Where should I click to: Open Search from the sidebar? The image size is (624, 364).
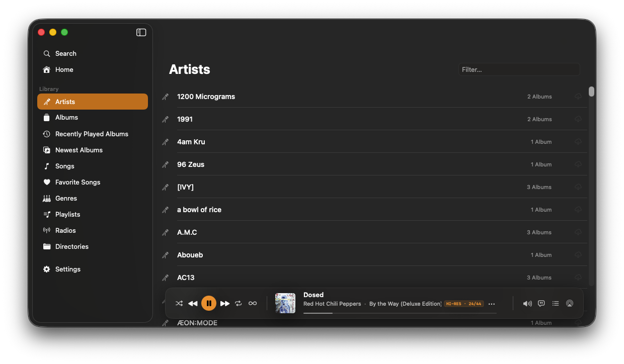[64, 53]
